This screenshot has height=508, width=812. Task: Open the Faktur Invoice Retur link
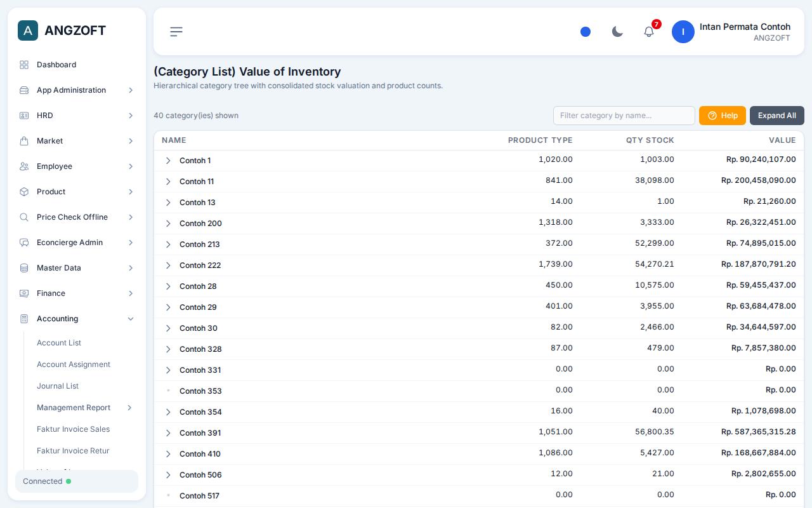pyautogui.click(x=74, y=451)
